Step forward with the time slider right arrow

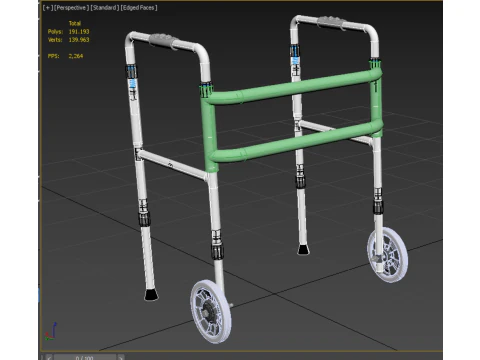click(121, 357)
